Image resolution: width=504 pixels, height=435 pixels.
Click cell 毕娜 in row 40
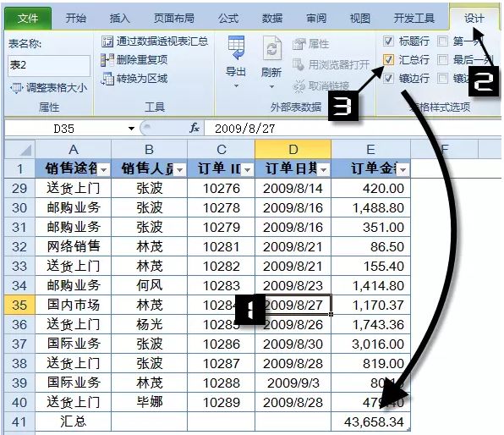point(149,402)
